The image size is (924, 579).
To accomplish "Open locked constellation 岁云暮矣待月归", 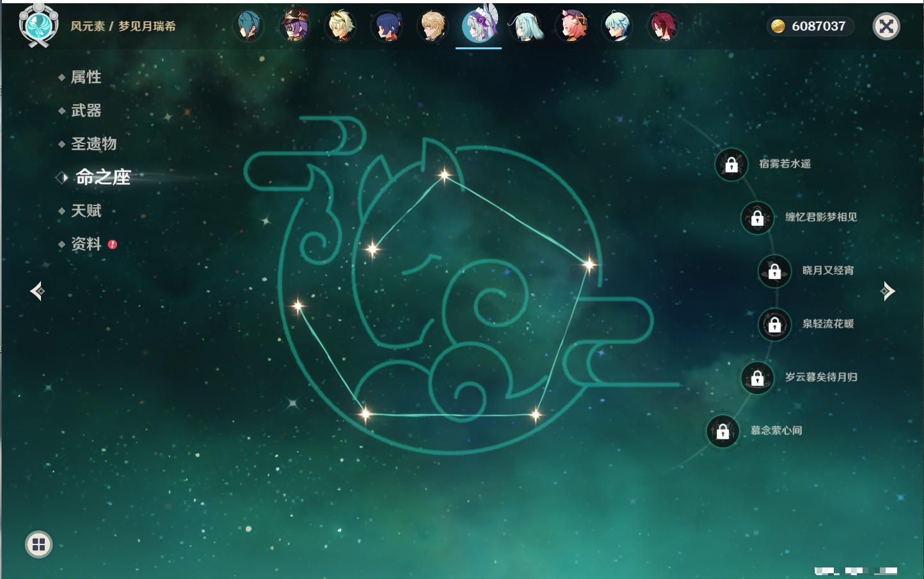I will (757, 378).
